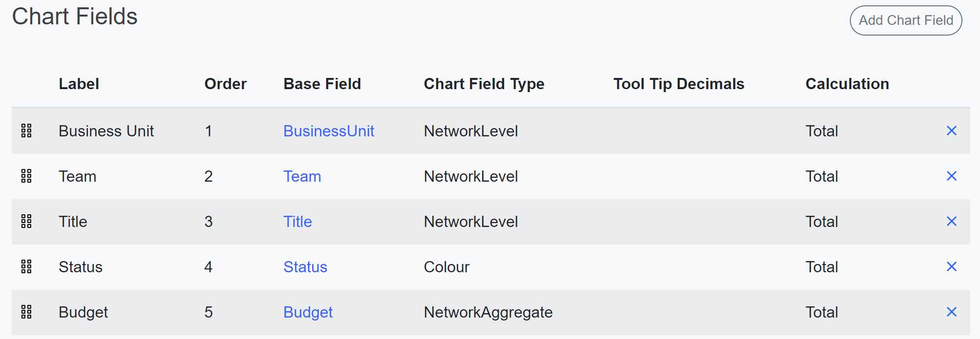Click the Base Field column header
This screenshot has height=339, width=980.
tap(322, 84)
